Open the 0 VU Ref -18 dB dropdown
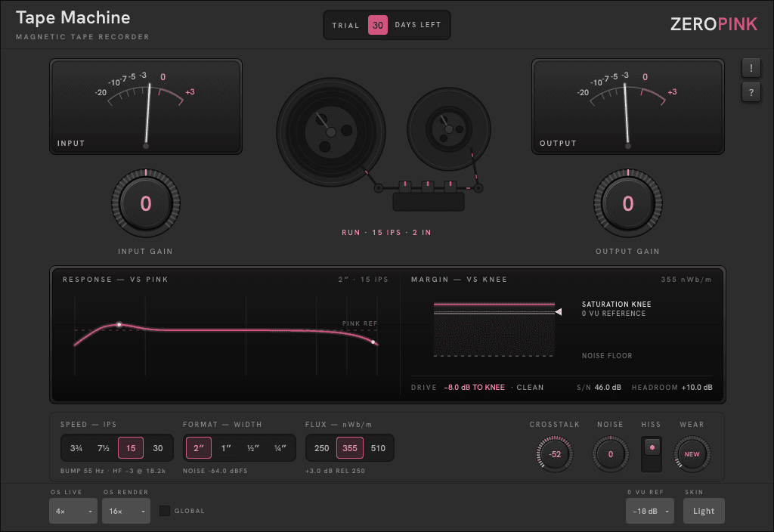Image resolution: width=774 pixels, height=532 pixels. [649, 511]
